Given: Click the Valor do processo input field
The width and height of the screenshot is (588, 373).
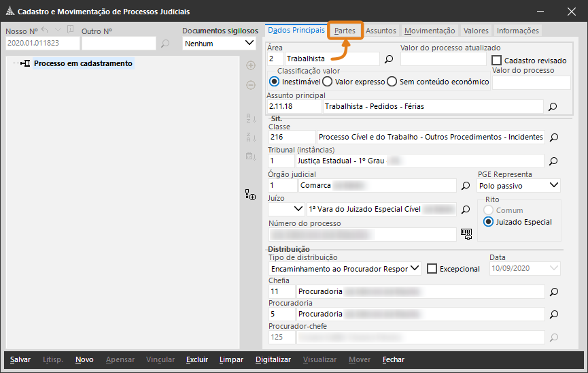Looking at the screenshot, I should tap(531, 82).
